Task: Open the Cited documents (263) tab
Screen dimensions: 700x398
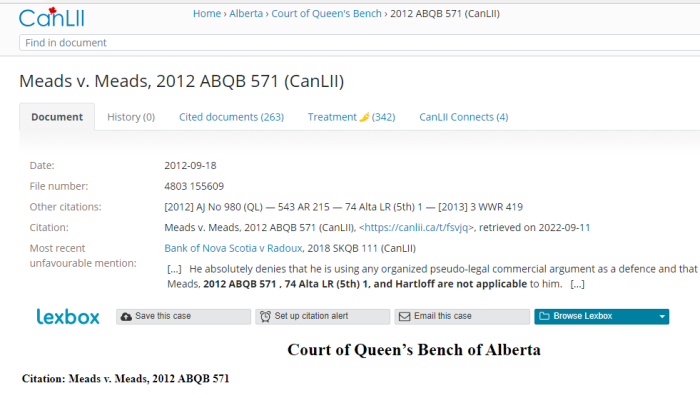Action: 231,117
